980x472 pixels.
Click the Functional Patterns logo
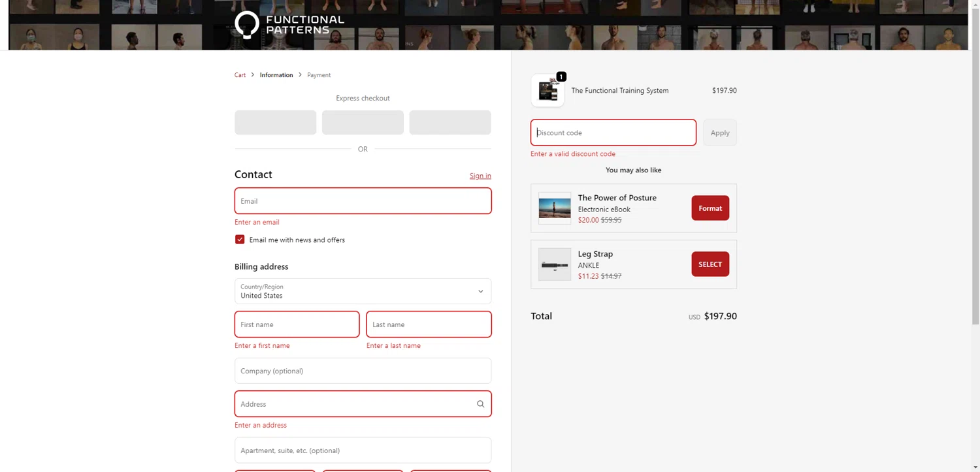coord(289,25)
